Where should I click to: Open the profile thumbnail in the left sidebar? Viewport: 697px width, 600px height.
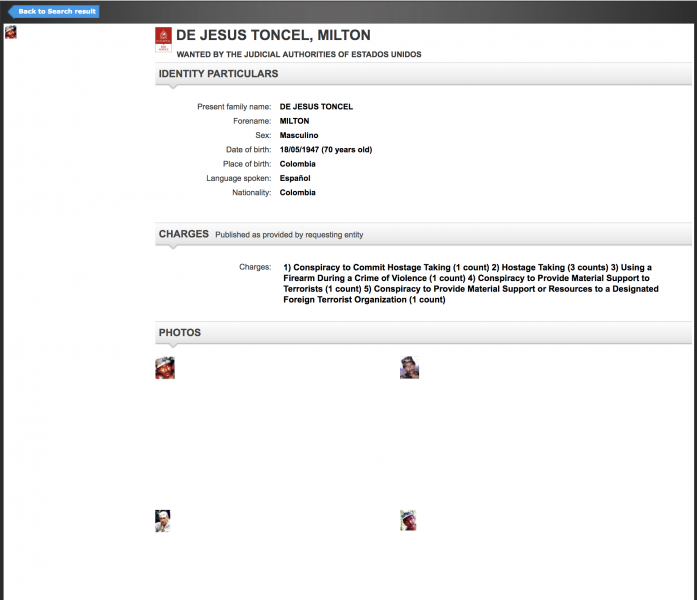11,32
